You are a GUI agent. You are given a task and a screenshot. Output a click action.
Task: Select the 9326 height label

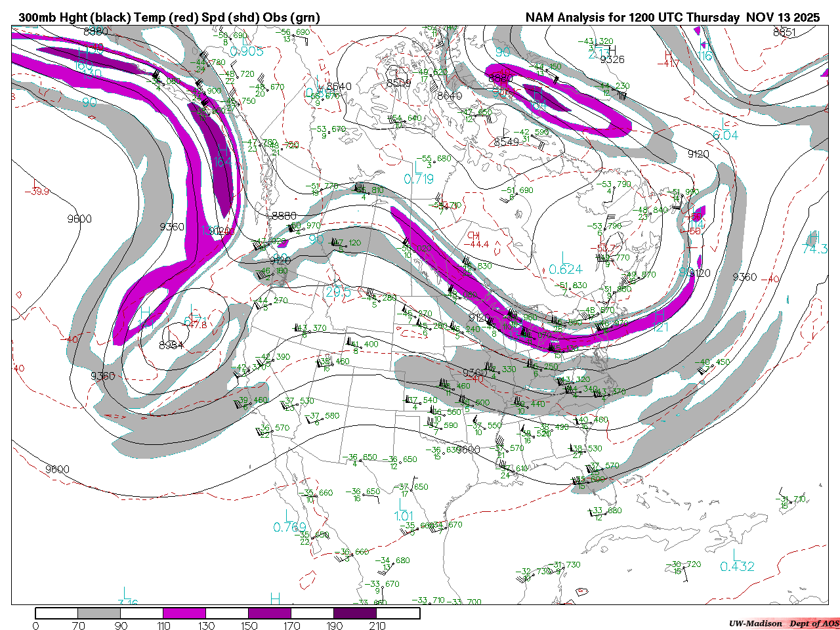pyautogui.click(x=612, y=60)
